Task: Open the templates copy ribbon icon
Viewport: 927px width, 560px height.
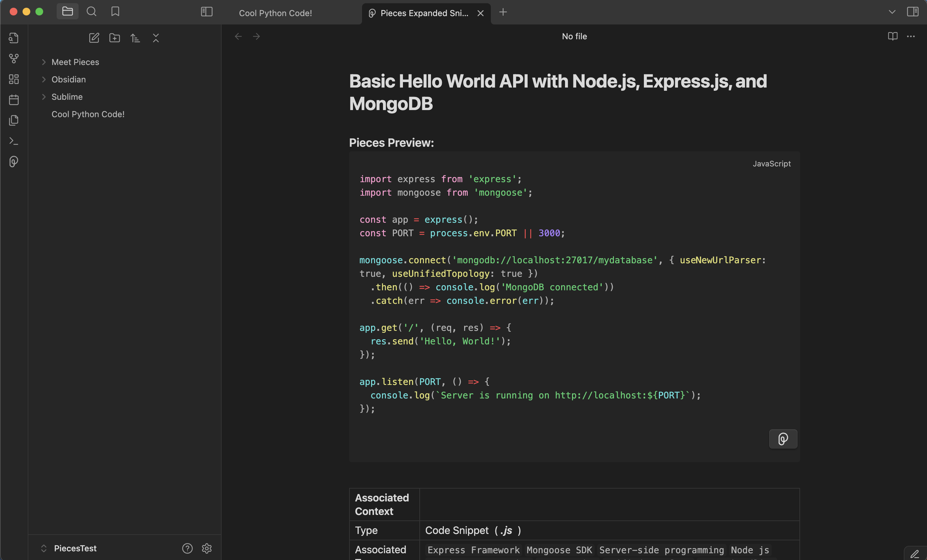Action: pos(14,120)
